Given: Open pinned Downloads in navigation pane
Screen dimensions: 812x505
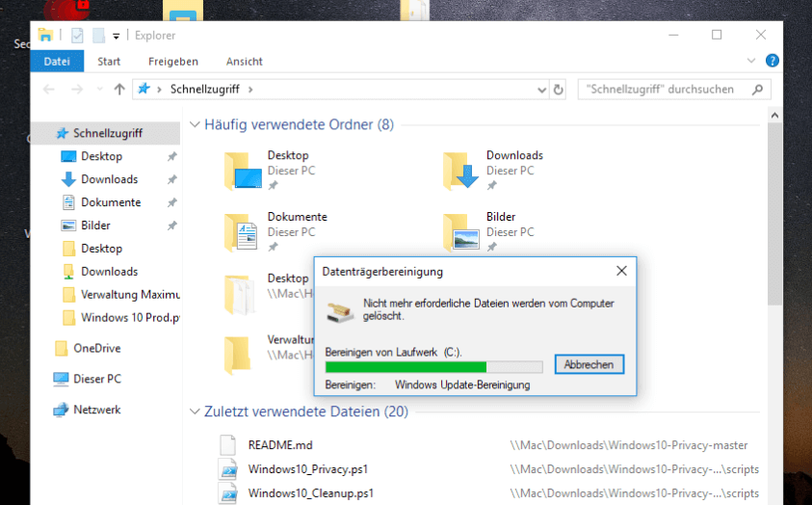Looking at the screenshot, I should pos(109,179).
